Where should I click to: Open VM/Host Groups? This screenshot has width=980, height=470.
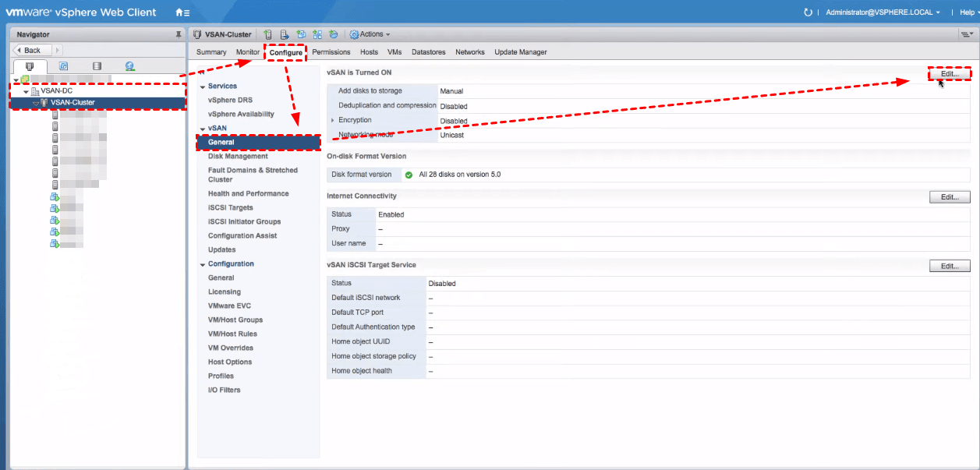(235, 320)
